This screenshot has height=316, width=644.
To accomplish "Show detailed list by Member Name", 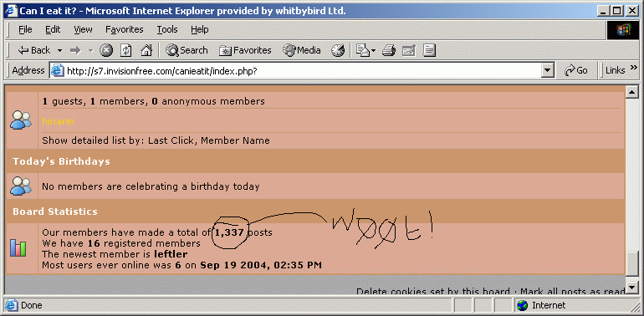I will (x=235, y=140).
